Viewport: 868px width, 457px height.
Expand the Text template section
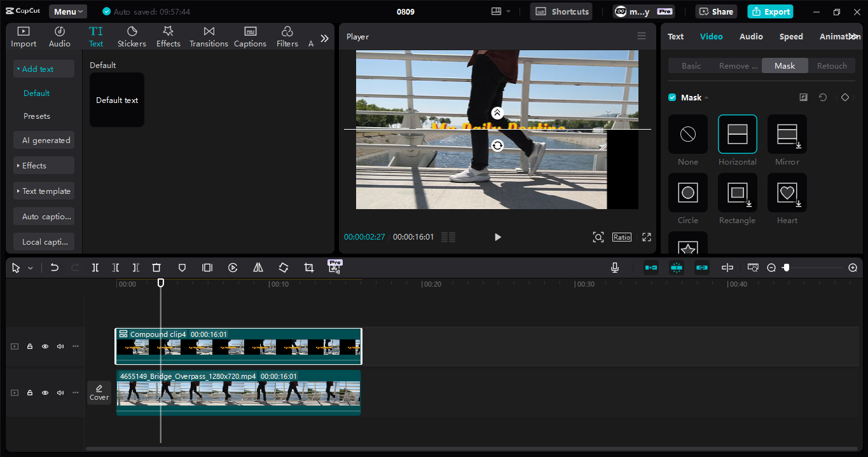pyautogui.click(x=44, y=191)
